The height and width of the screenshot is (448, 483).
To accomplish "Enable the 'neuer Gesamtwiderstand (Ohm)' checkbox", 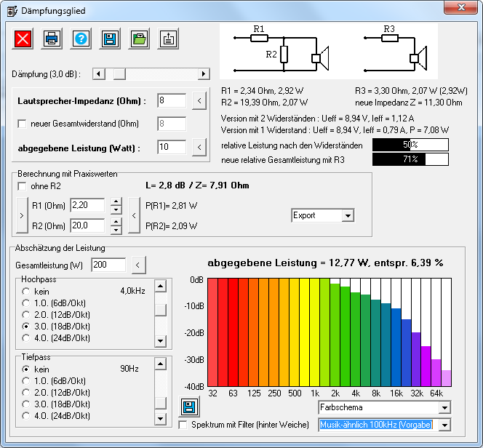I will [x=22, y=124].
